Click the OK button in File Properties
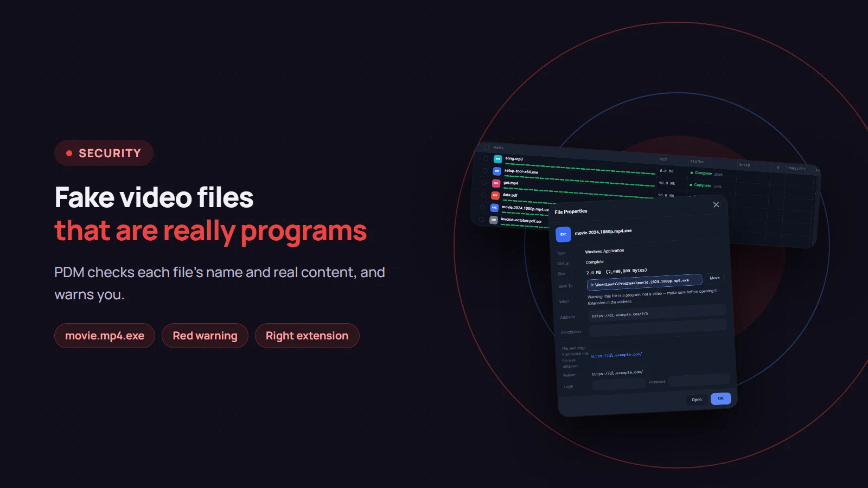This screenshot has height=488, width=868. (721, 399)
